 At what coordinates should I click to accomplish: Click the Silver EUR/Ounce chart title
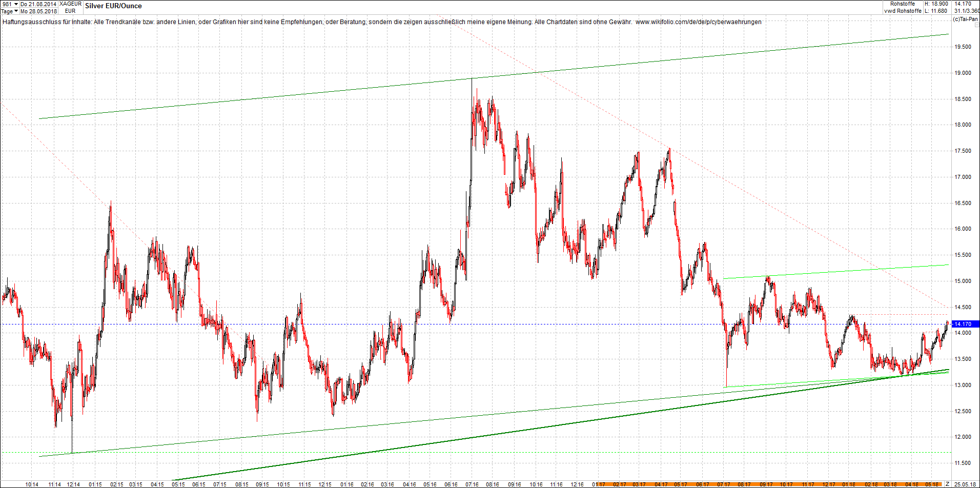(113, 6)
